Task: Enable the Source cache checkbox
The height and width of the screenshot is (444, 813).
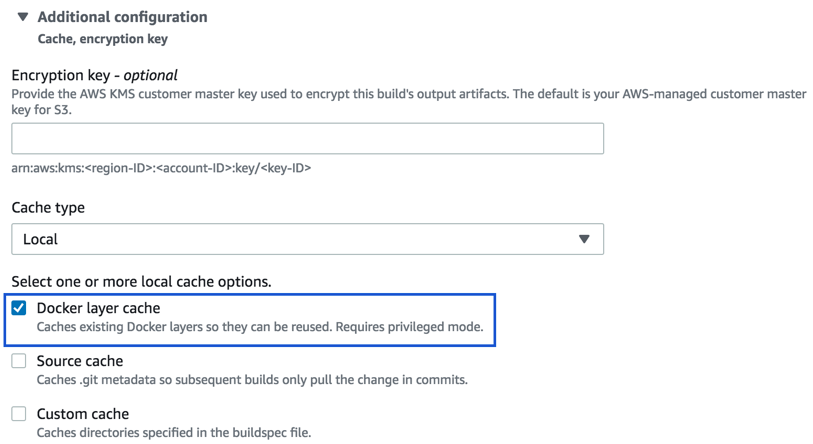Action: tap(19, 361)
